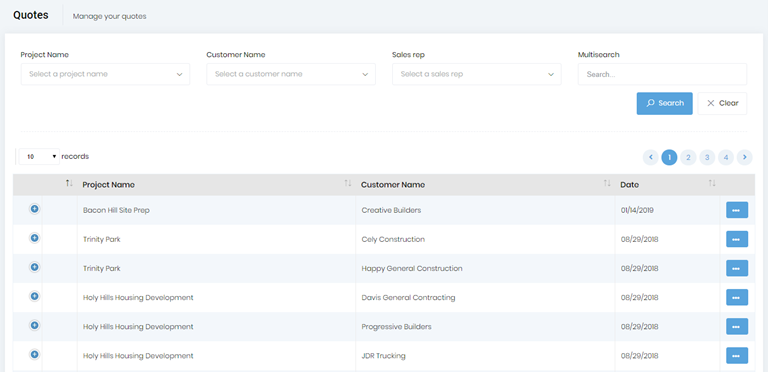Sort table by Project Name arrows
768x372 pixels.
pos(348,183)
